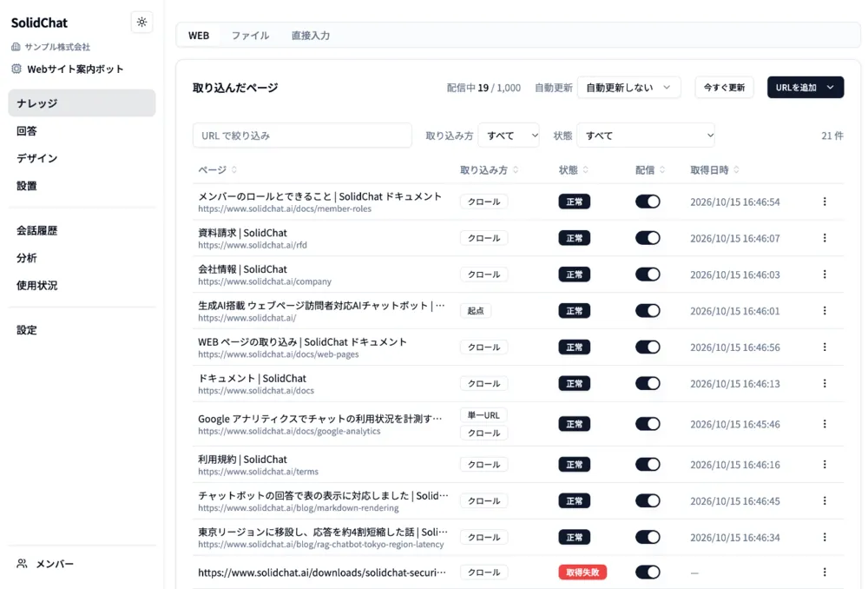Toggle delivery for the failed downloads URL row
The height and width of the screenshot is (589, 868).
tap(648, 572)
